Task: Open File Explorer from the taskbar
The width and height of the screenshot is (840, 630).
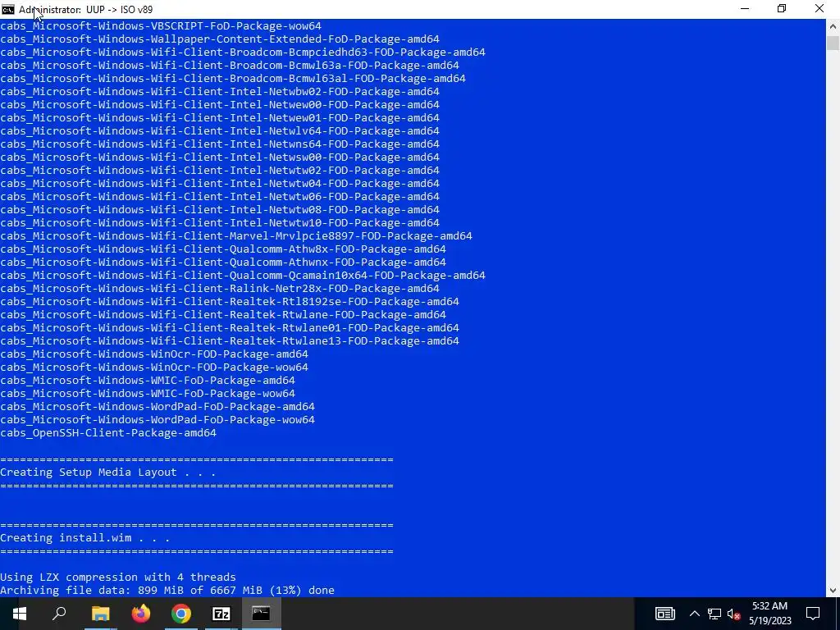Action: click(100, 614)
